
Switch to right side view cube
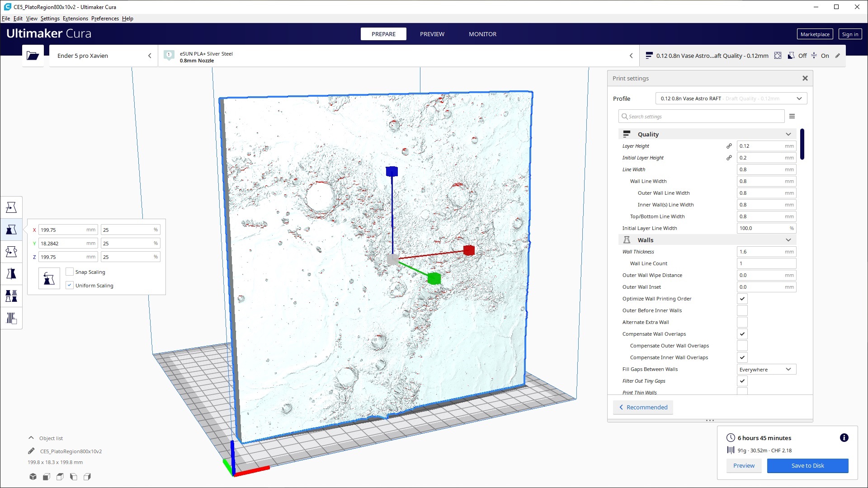pos(87,477)
